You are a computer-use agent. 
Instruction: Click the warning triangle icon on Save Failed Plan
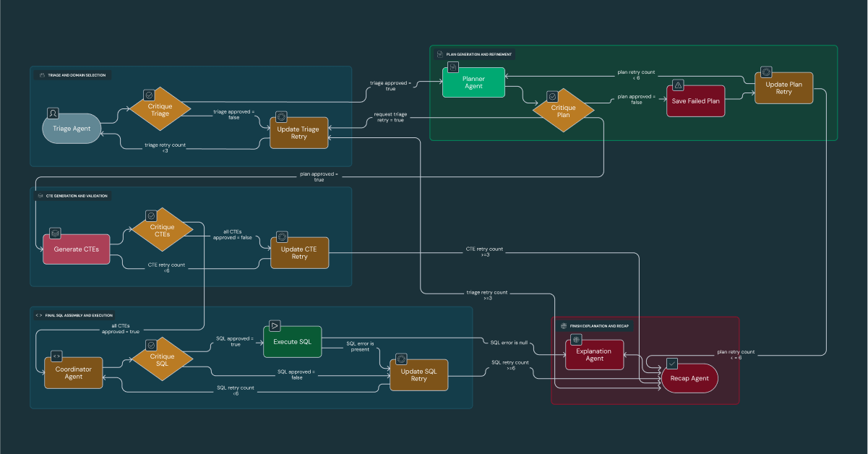677,86
